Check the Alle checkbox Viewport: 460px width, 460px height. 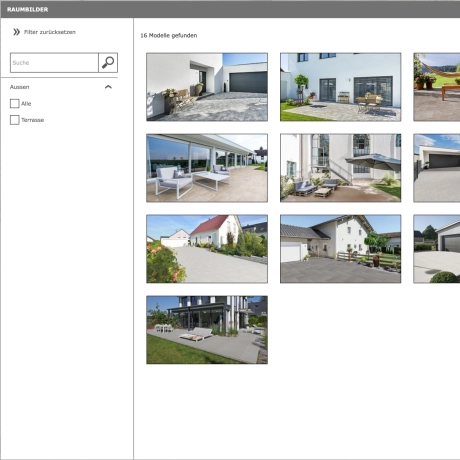[15, 104]
